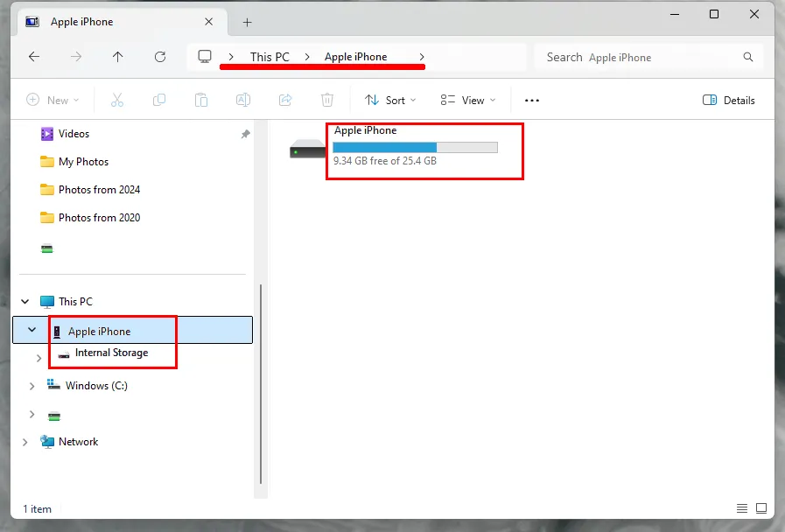This screenshot has height=532, width=785.
Task: Click the Cut scissors icon
Action: (x=117, y=100)
